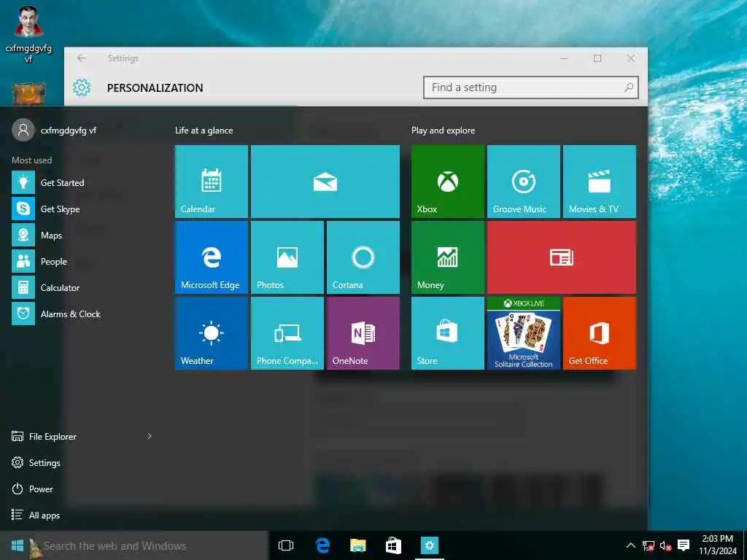Open File Explorer from Start menu
The height and width of the screenshot is (560, 747).
point(44,436)
